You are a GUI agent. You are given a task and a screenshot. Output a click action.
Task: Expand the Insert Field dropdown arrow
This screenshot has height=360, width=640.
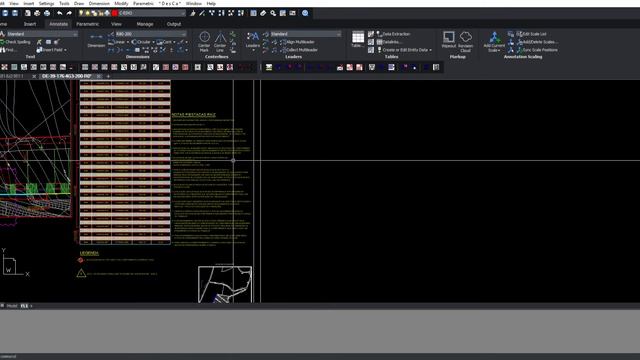pyautogui.click(x=65, y=50)
